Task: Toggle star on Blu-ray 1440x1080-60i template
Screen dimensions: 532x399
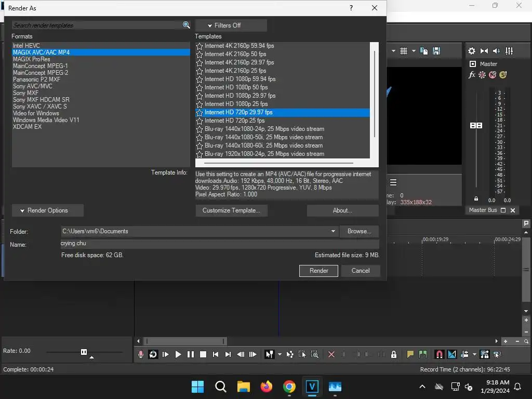Action: tap(199, 145)
